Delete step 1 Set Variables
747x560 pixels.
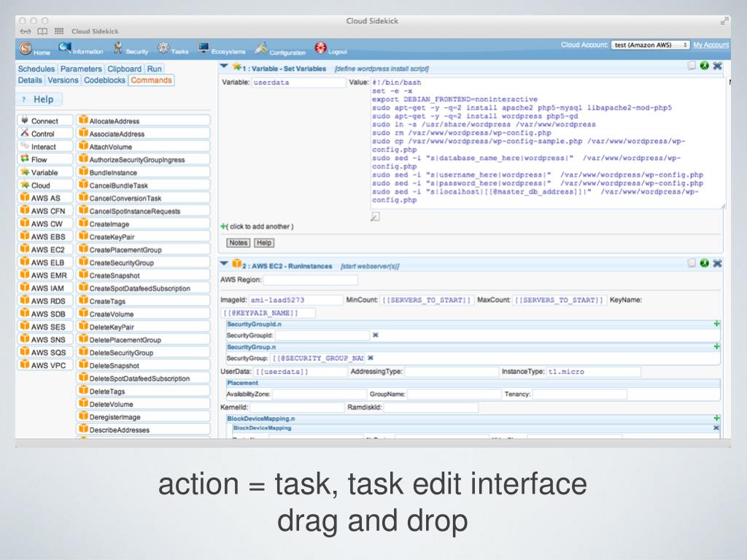[x=717, y=66]
